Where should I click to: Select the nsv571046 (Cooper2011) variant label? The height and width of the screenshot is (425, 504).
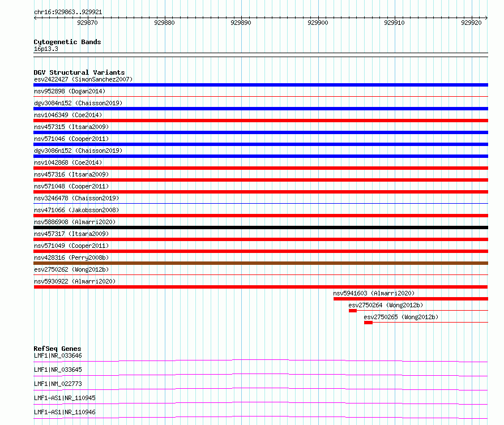[x=71, y=139]
